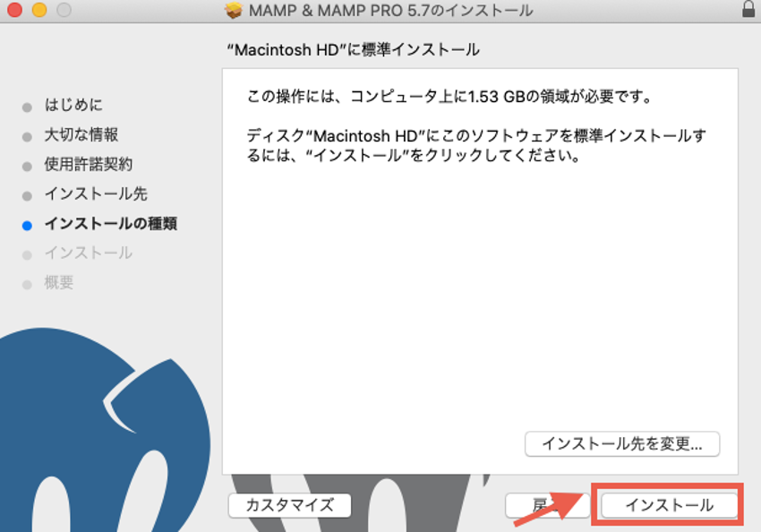This screenshot has width=761, height=532.
Task: Click the dimmed インストール step in the sidebar
Action: click(x=89, y=253)
